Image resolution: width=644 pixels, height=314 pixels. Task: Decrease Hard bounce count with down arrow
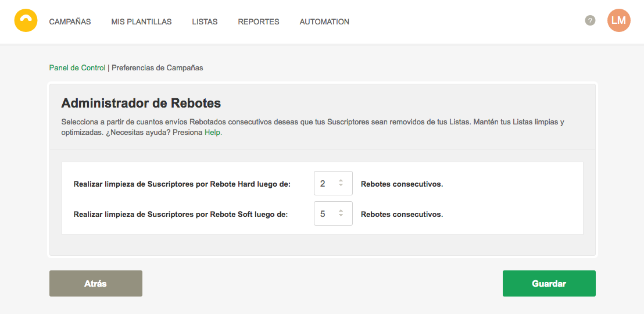341,186
